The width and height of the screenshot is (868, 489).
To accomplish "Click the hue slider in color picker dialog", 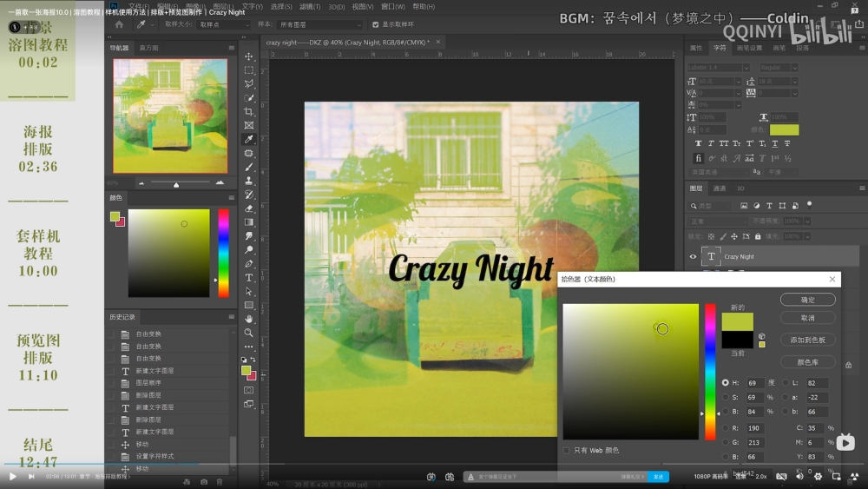I will pos(710,372).
